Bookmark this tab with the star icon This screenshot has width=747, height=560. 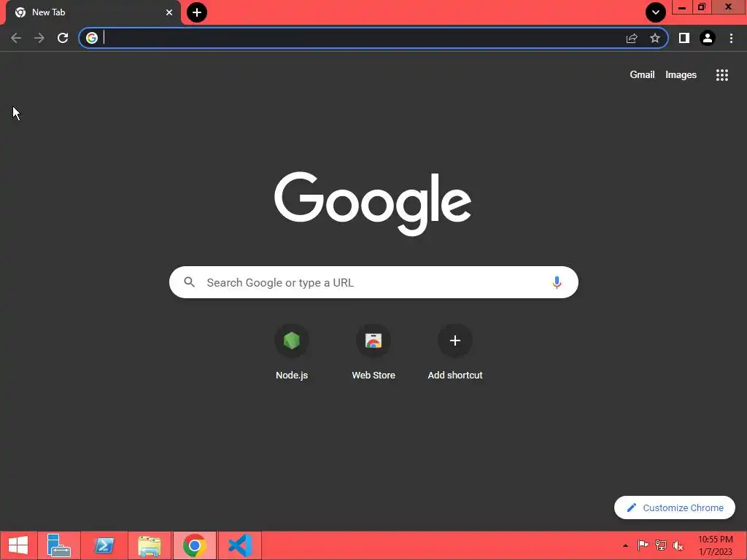pyautogui.click(x=655, y=38)
